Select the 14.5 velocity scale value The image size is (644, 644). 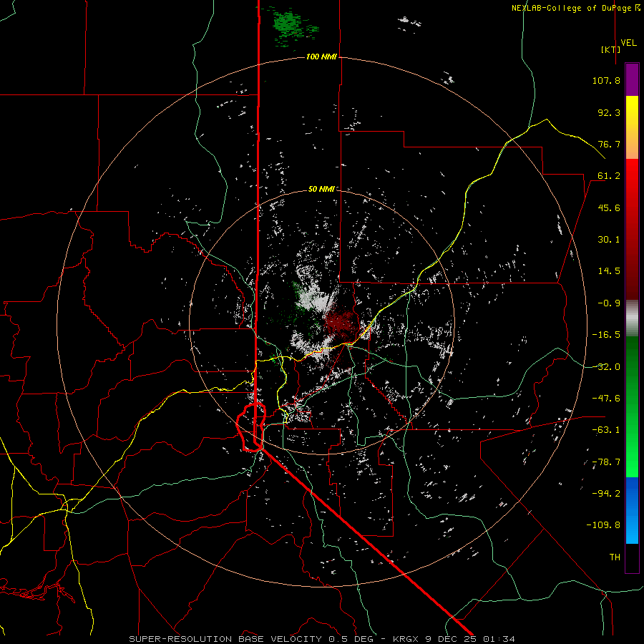click(x=609, y=271)
